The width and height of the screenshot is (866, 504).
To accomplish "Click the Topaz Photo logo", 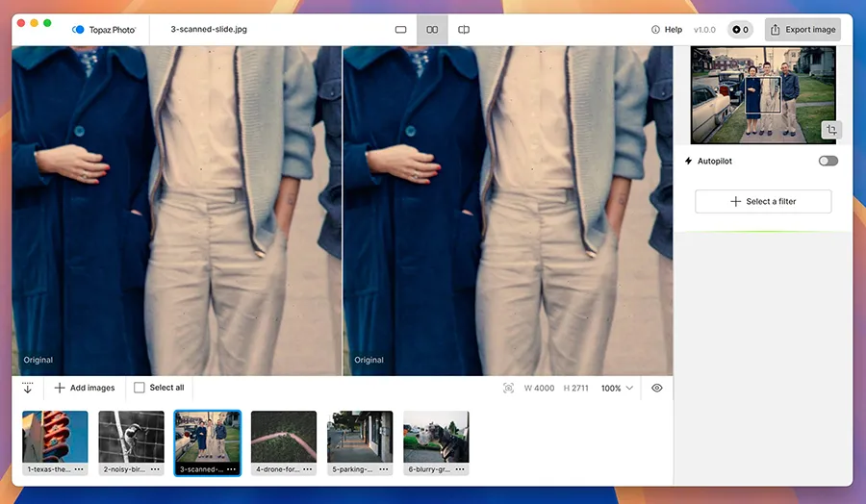I will pyautogui.click(x=104, y=30).
